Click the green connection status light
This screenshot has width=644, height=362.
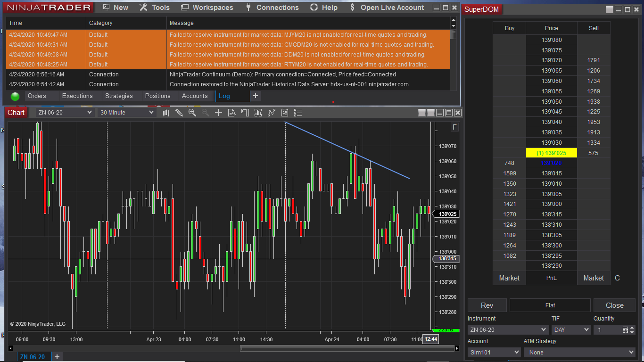15,96
